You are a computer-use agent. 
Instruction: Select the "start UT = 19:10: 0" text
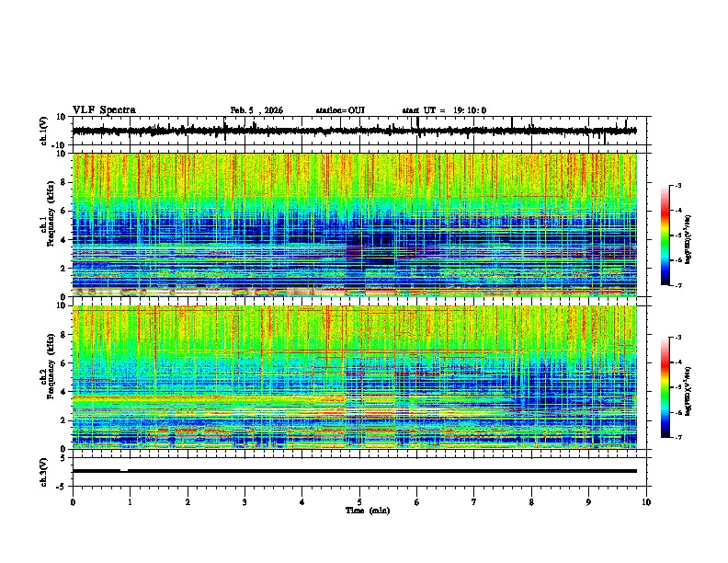(444, 110)
